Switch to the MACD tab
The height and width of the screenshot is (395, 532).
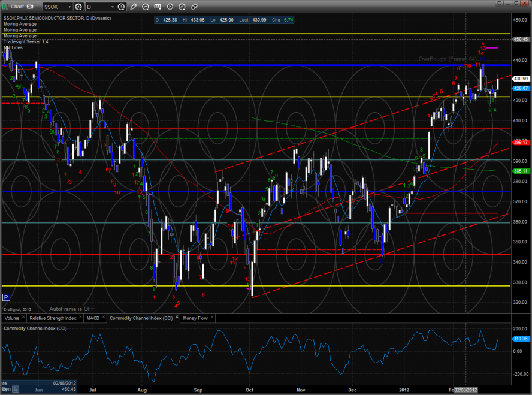point(93,318)
